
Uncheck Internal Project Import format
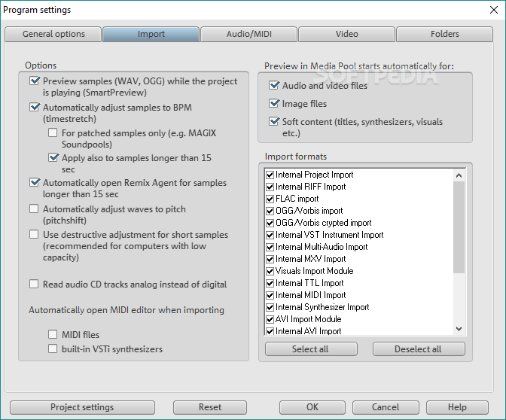pos(270,175)
